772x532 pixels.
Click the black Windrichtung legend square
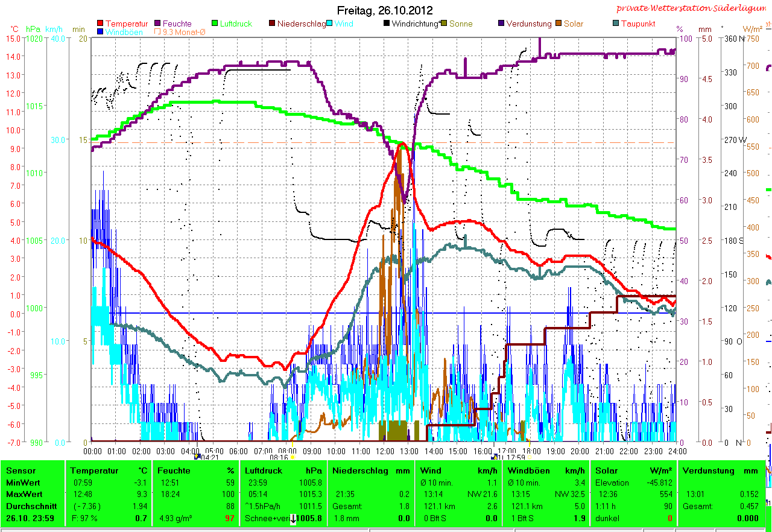click(387, 24)
